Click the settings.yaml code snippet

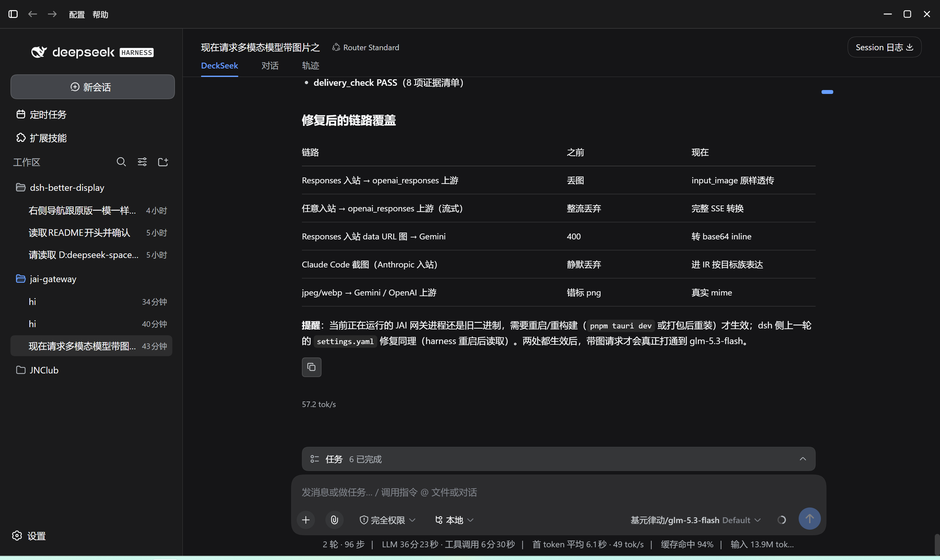[x=345, y=341]
